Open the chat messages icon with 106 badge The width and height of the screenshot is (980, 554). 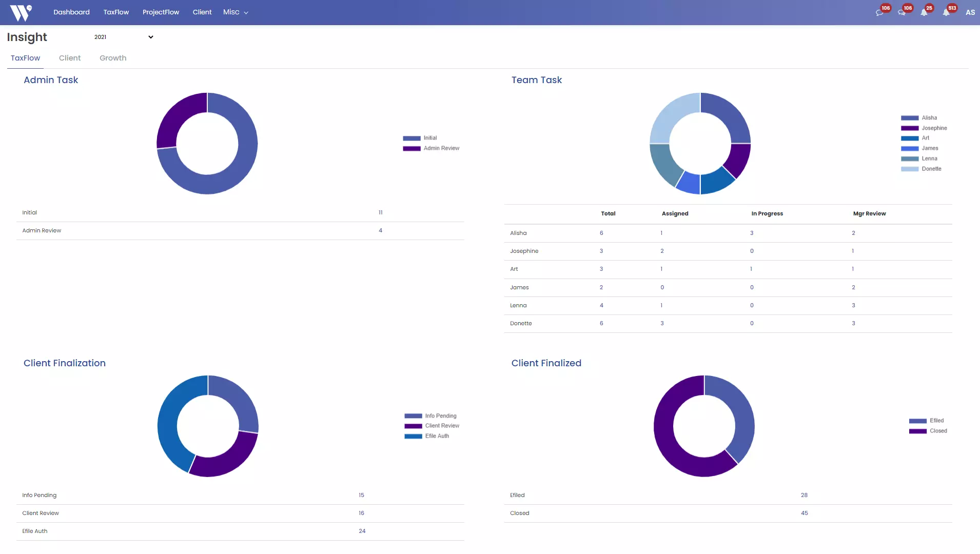880,11
